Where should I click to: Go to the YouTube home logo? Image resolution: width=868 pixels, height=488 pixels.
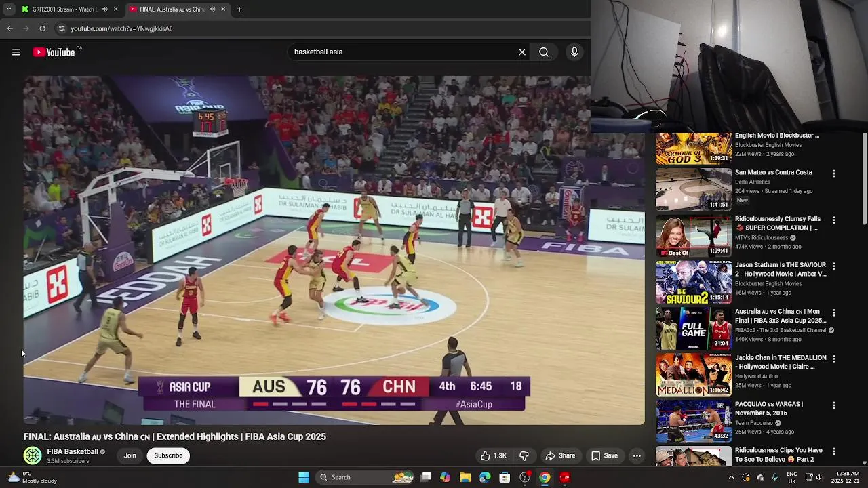pos(55,52)
